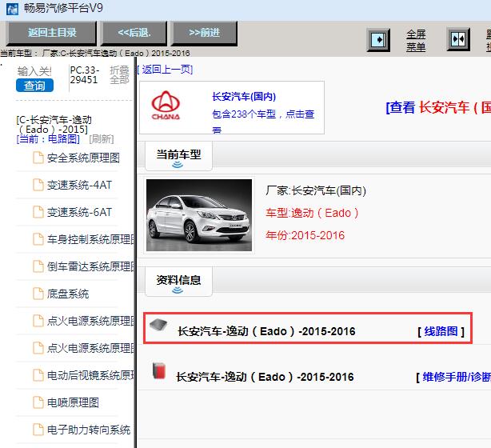Click document icon beside 电动后视镜系统
The image size is (491, 448).
(38, 375)
